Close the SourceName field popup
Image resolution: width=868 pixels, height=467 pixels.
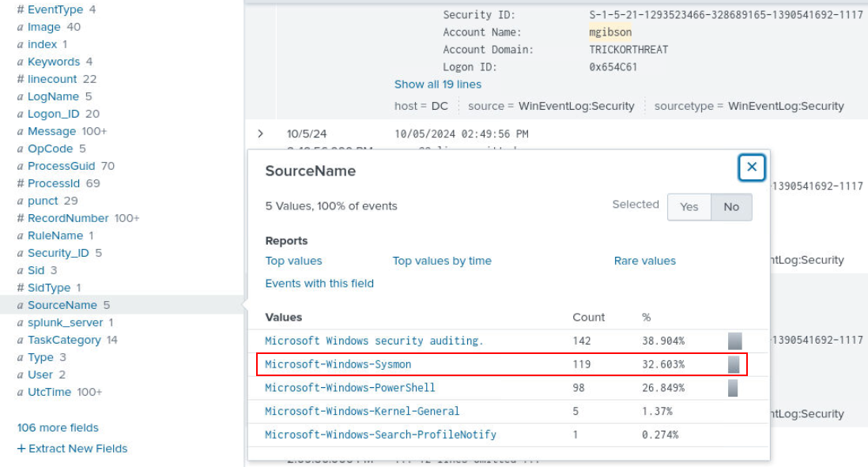click(x=752, y=167)
